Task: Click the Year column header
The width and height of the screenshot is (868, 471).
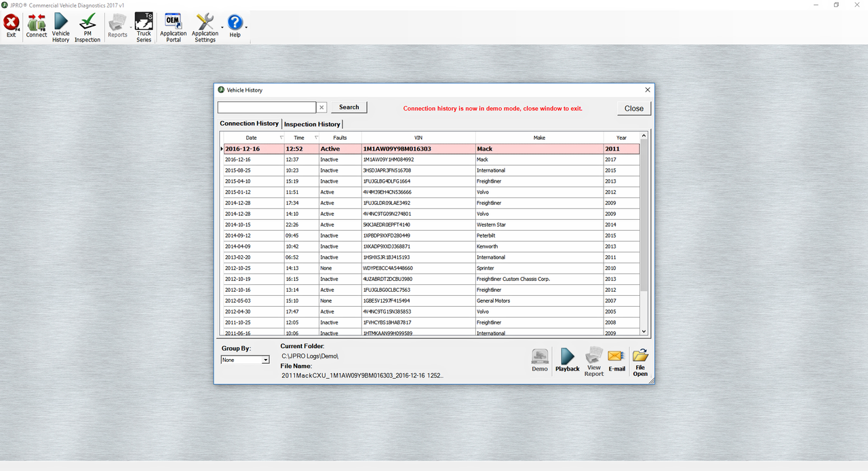Action: point(621,138)
